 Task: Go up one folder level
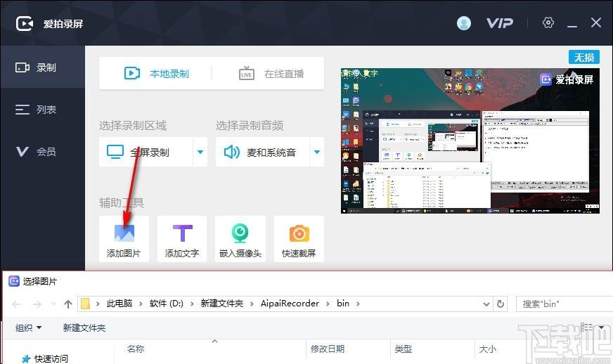coord(68,304)
